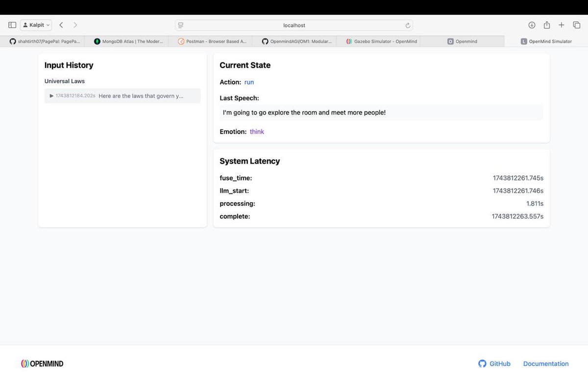
Task: Go forward with the forward arrow
Action: pos(75,25)
